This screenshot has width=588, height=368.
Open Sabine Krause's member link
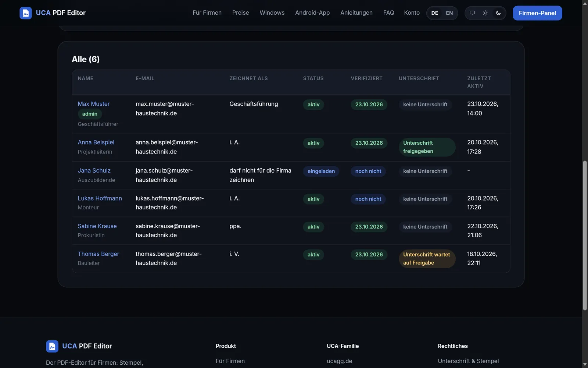(97, 226)
